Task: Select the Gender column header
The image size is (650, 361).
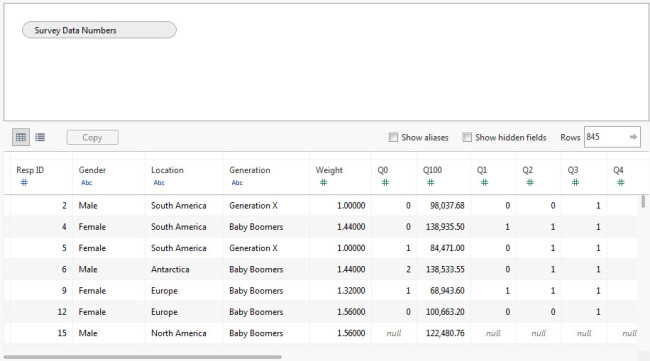Action: point(92,170)
